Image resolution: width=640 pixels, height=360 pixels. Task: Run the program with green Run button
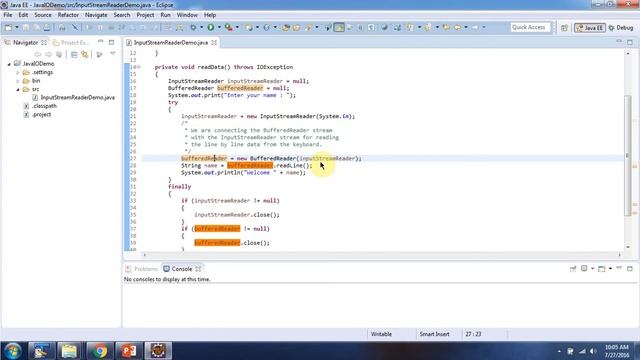pos(211,27)
